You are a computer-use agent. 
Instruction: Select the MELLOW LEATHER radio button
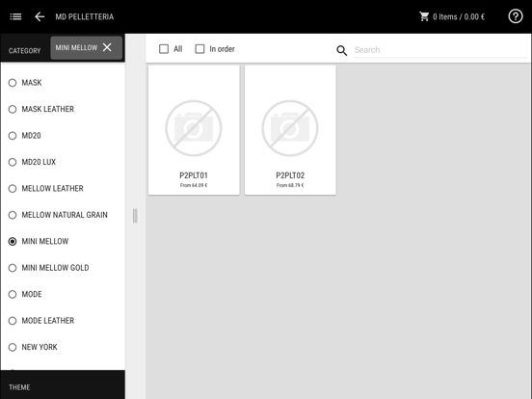coord(13,189)
